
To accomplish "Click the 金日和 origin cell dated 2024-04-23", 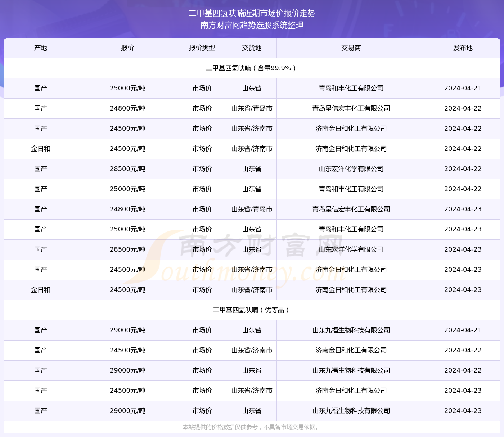I will pos(41,290).
